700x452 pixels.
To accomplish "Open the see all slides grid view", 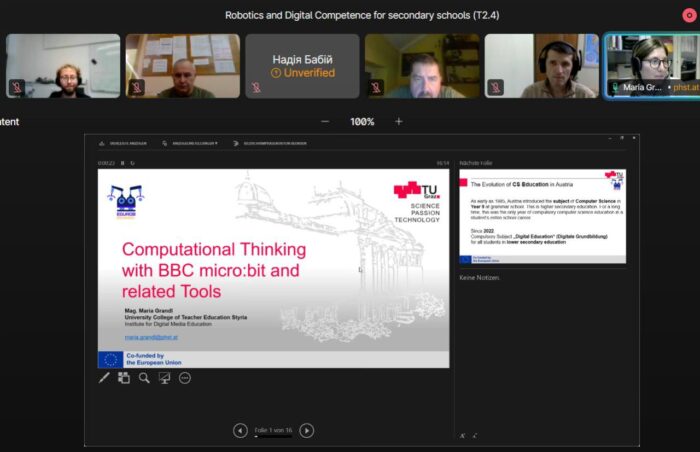I will click(x=124, y=378).
